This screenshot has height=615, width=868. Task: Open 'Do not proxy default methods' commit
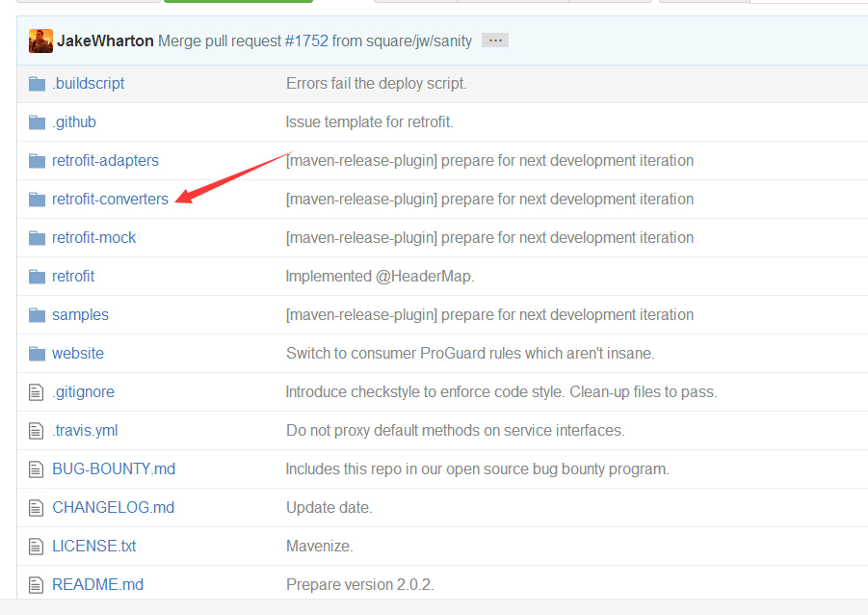pyautogui.click(x=455, y=431)
